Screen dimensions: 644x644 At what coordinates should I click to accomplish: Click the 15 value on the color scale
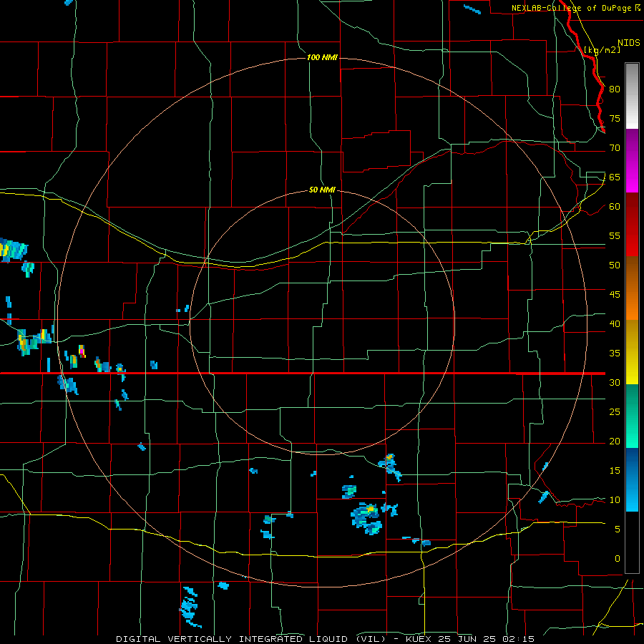pos(615,471)
